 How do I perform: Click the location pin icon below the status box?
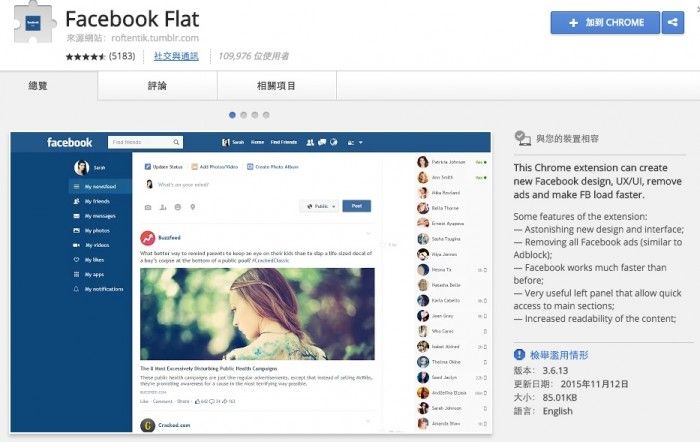192,207
